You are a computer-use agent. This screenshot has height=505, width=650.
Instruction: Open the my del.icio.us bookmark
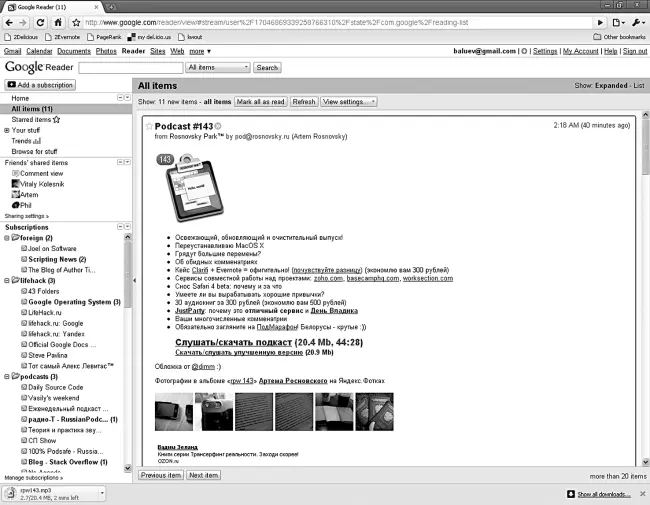(149, 37)
